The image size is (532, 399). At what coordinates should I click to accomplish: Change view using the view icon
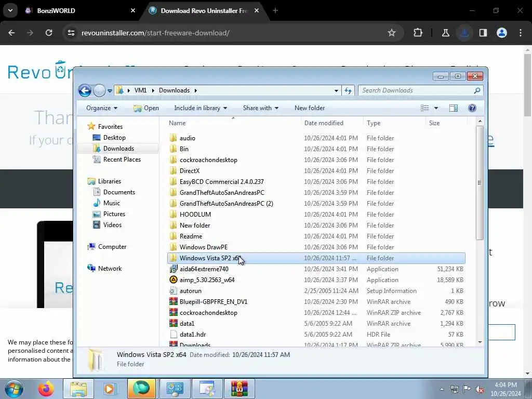(x=424, y=108)
